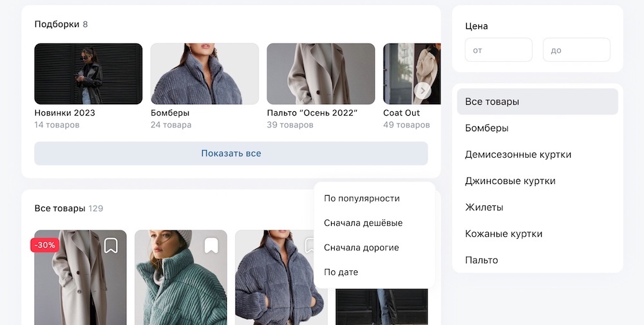The height and width of the screenshot is (325, 644).
Task: Open Демисезонные куртки category
Action: pos(518,154)
